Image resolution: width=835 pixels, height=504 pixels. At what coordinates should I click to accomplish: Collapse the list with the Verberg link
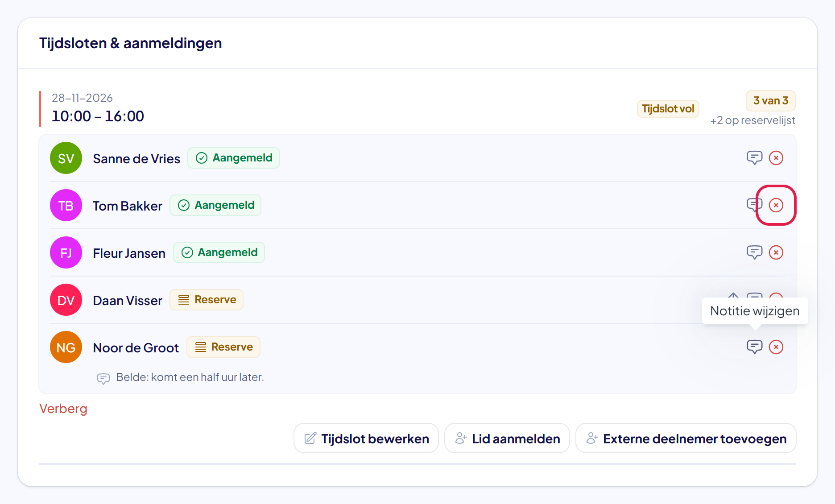pos(63,409)
